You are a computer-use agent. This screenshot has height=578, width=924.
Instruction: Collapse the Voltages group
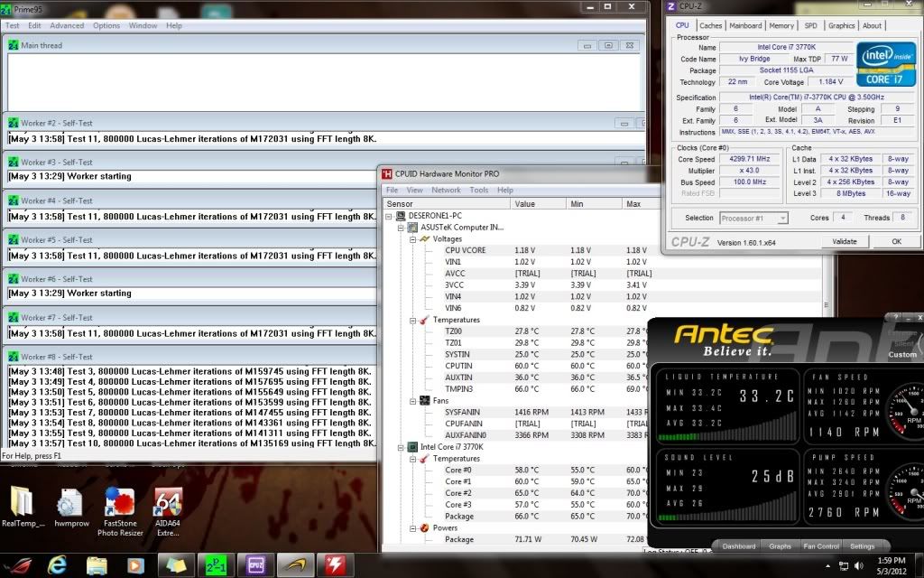coord(412,238)
